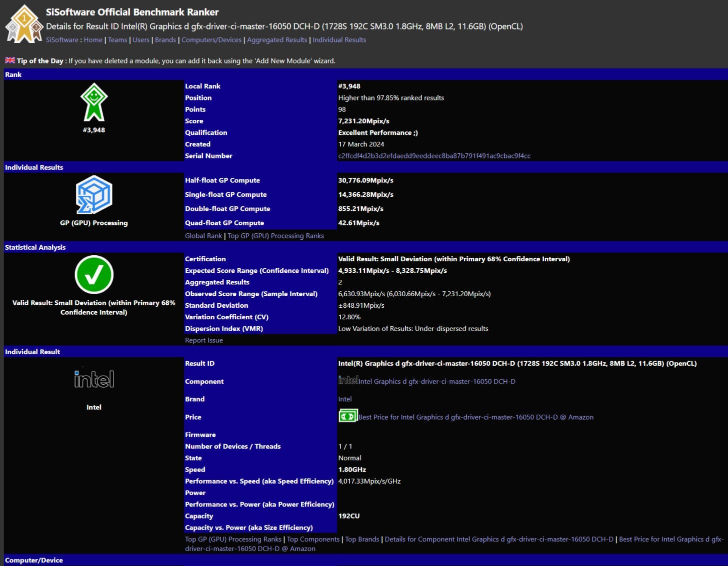Click the Computers/Devices navigation entry
728x566 pixels.
point(211,39)
